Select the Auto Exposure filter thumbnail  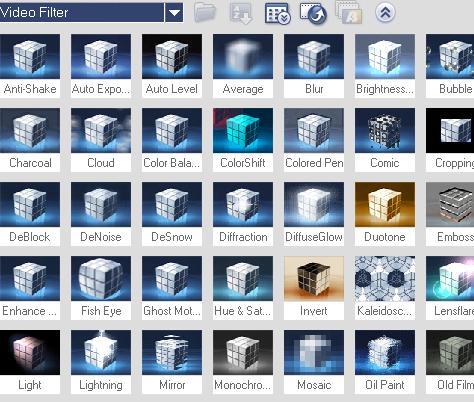[101, 56]
